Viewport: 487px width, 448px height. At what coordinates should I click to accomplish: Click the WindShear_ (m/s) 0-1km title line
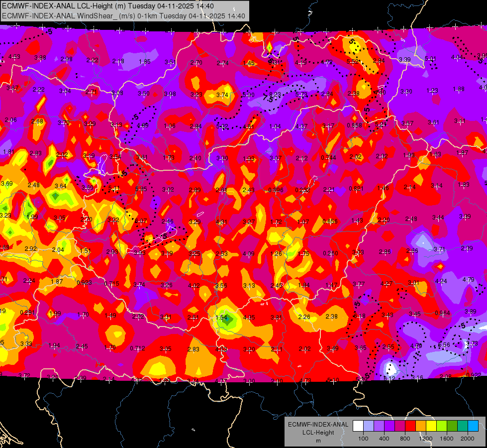pyautogui.click(x=123, y=16)
